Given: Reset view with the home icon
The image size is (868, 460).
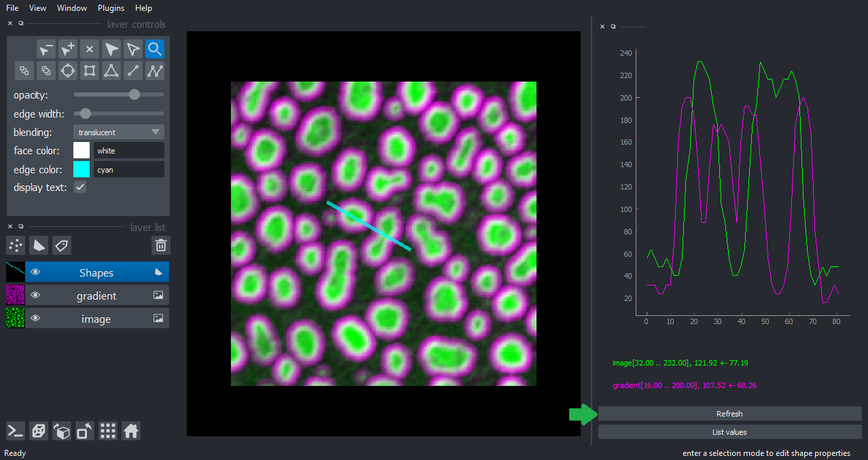Looking at the screenshot, I should coord(131,431).
